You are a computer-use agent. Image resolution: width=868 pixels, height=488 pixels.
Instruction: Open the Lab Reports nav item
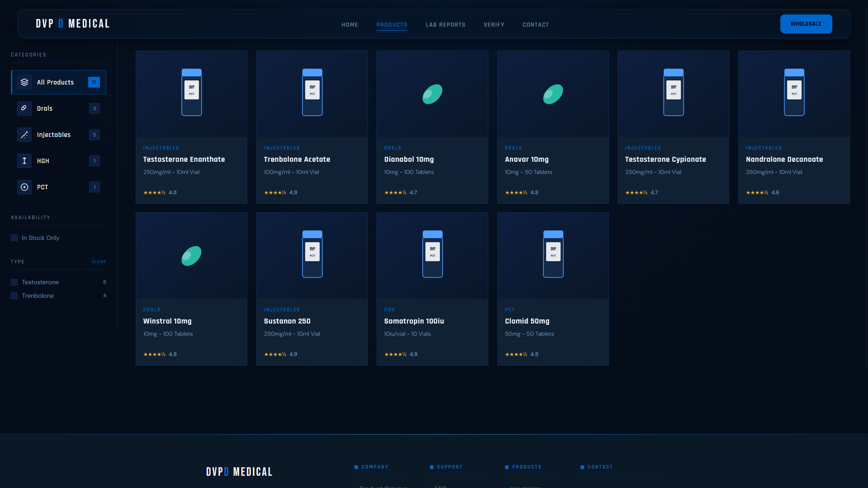click(x=445, y=25)
